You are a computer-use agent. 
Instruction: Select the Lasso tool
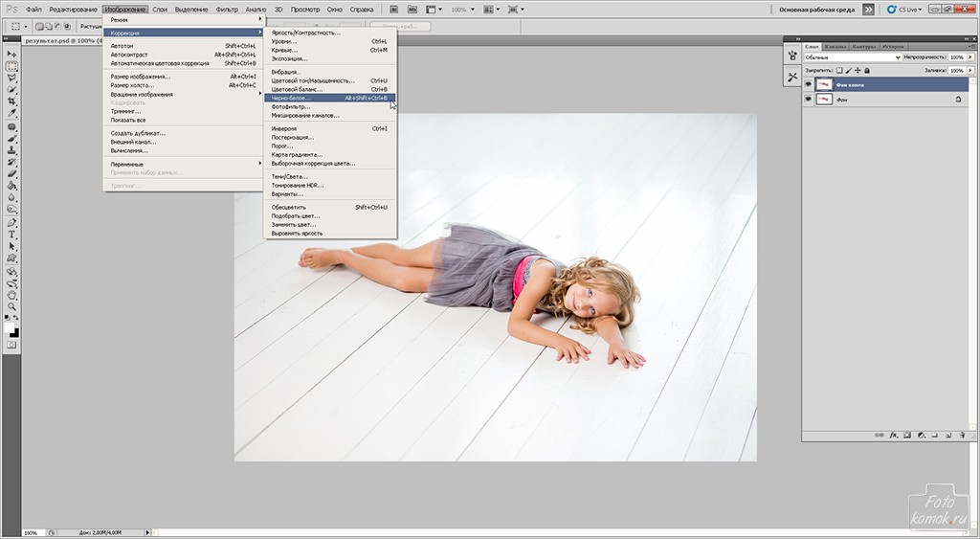point(12,78)
